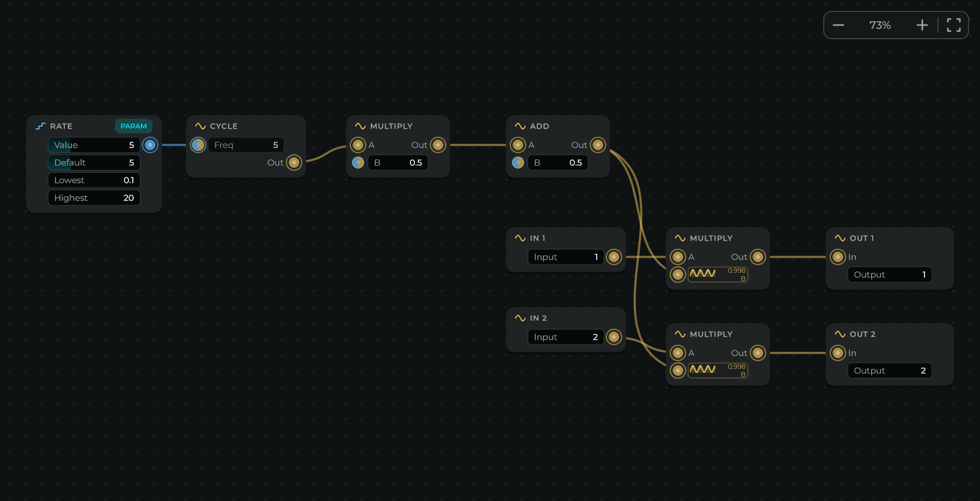Click waveform B display of MULTIPLY feeding OUT 2
980x501 pixels.
718,370
